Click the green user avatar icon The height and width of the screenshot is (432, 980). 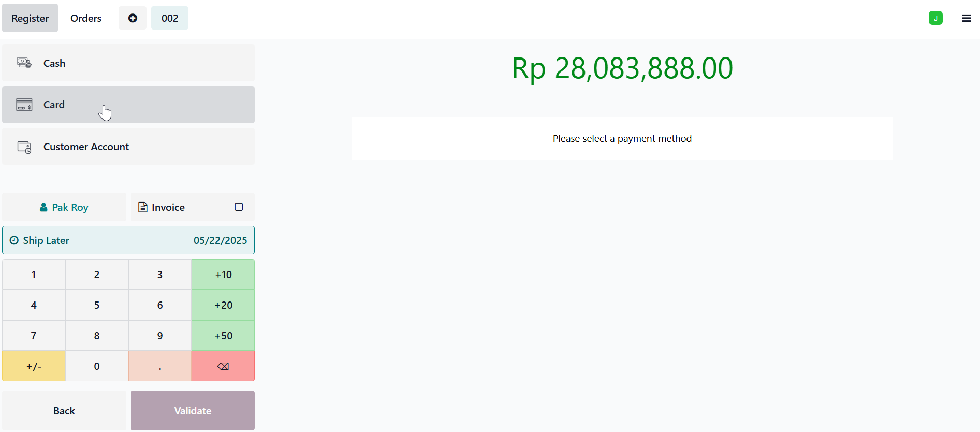935,18
